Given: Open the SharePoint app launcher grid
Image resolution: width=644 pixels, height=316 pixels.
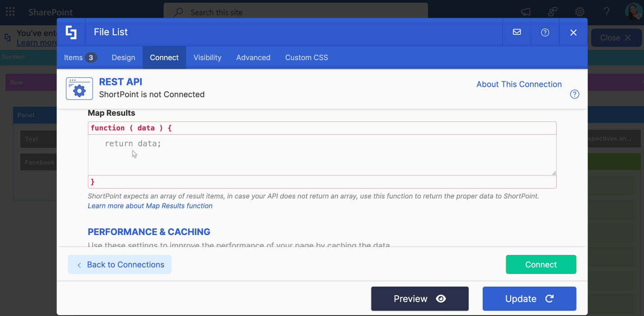Looking at the screenshot, I should pyautogui.click(x=10, y=12).
